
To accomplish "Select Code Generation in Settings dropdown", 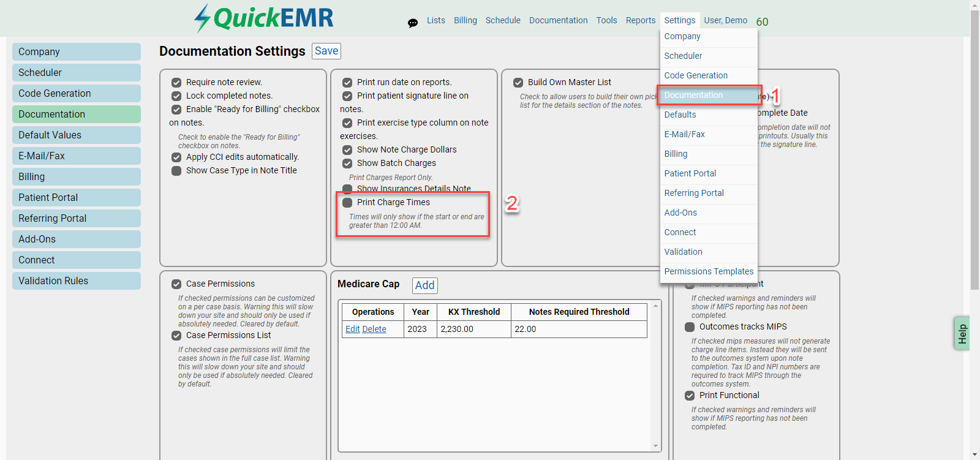I will (709, 76).
